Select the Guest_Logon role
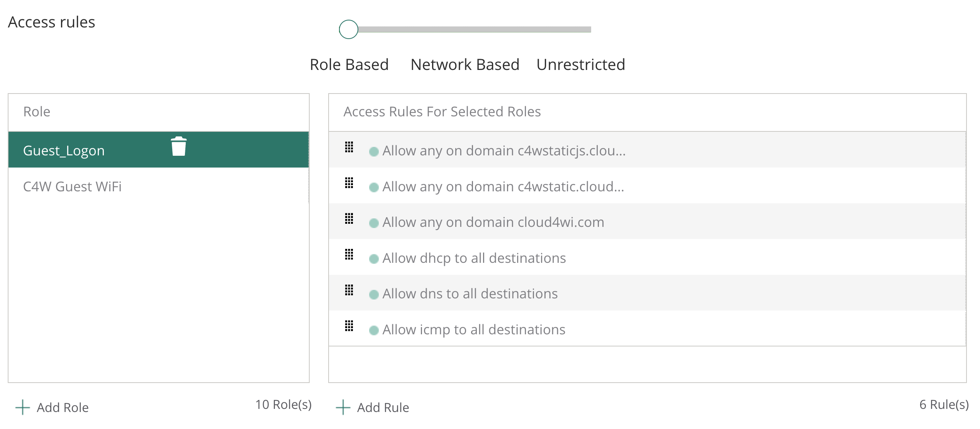980x429 pixels. [158, 150]
